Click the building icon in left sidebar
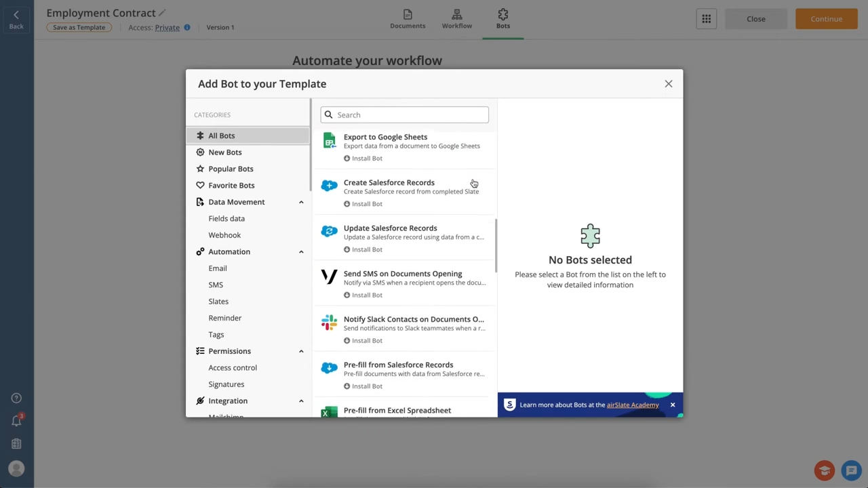Screen dimensions: 868x488 (16, 444)
